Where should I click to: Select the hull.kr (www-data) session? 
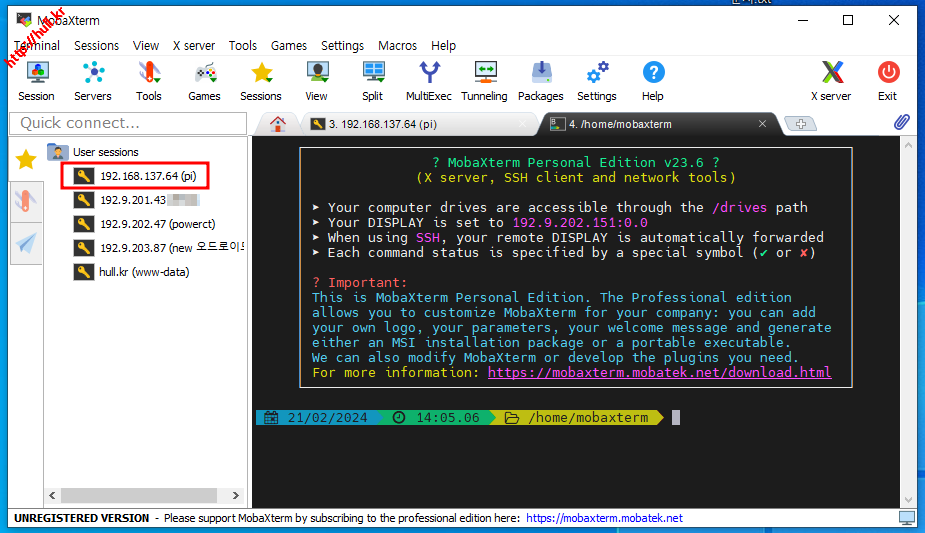pyautogui.click(x=143, y=272)
